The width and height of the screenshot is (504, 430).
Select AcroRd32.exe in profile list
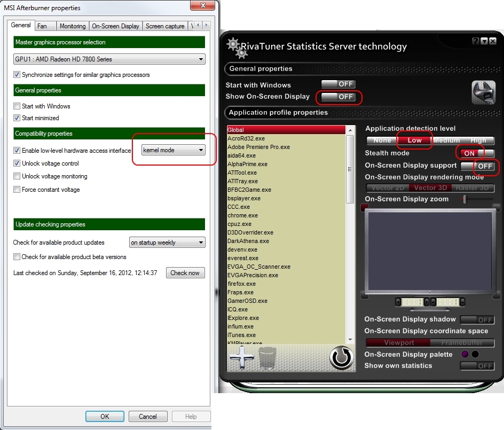286,138
